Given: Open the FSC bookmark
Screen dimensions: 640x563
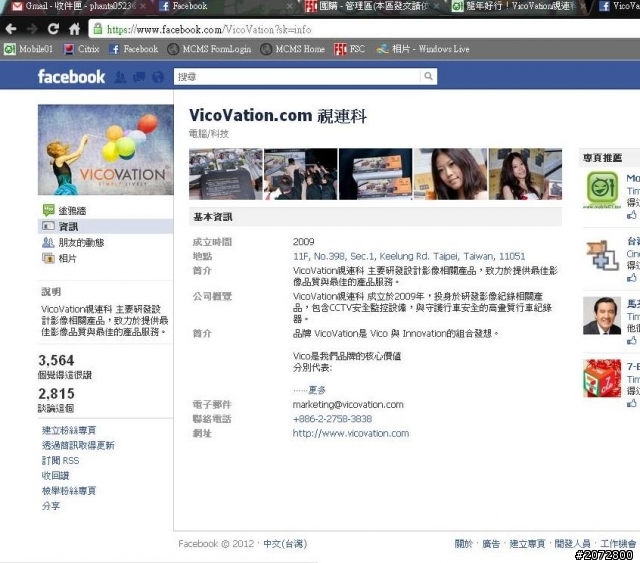Looking at the screenshot, I should (x=349, y=49).
